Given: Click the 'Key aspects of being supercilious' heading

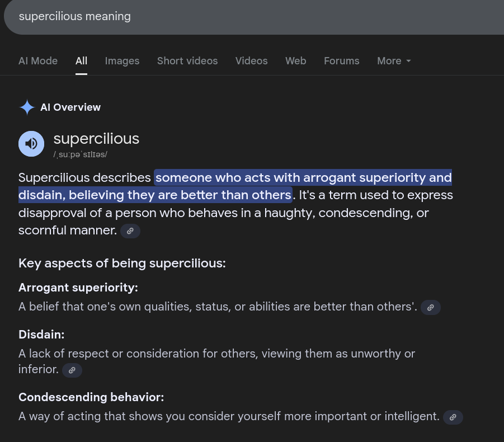Looking at the screenshot, I should click(x=122, y=264).
